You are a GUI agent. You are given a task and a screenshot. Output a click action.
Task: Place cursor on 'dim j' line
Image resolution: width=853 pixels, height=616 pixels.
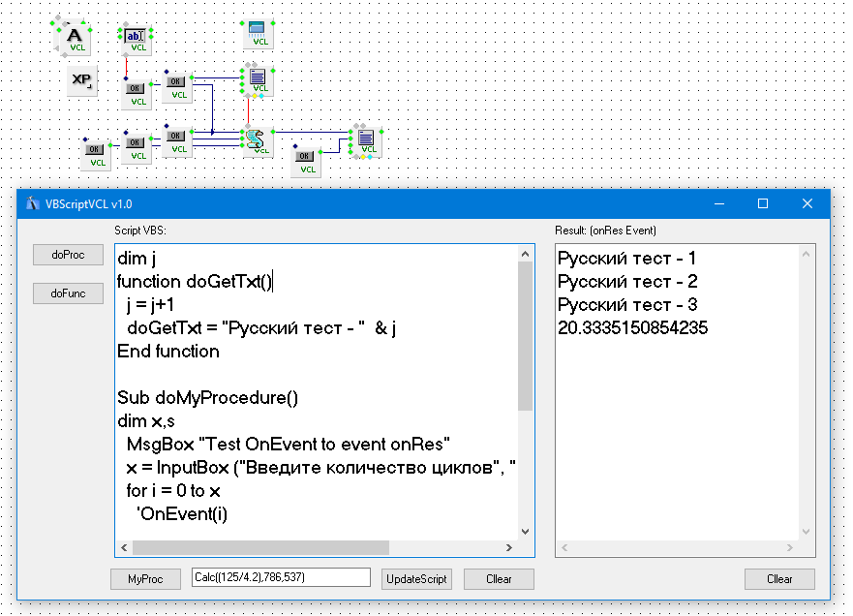click(x=137, y=258)
